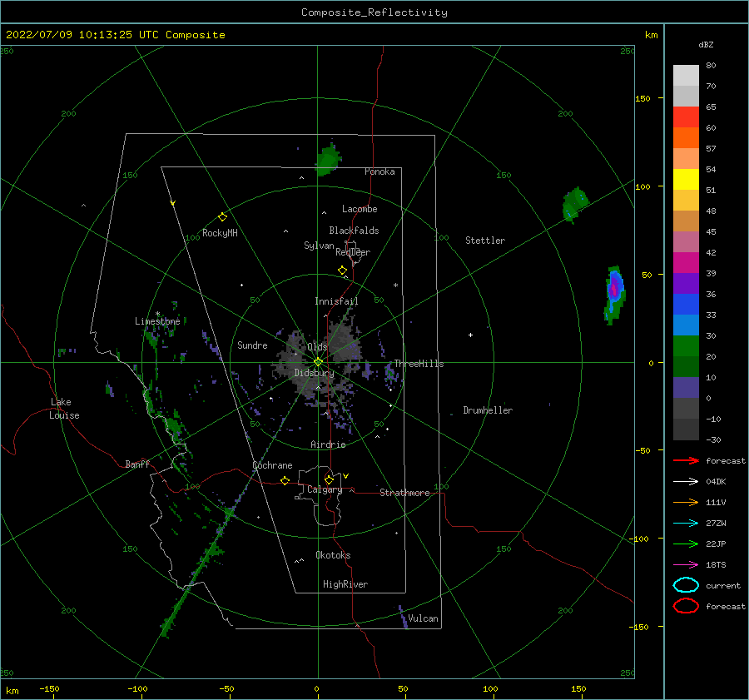Click the Okotoks label
Image resolution: width=749 pixels, height=700 pixels.
333,555
